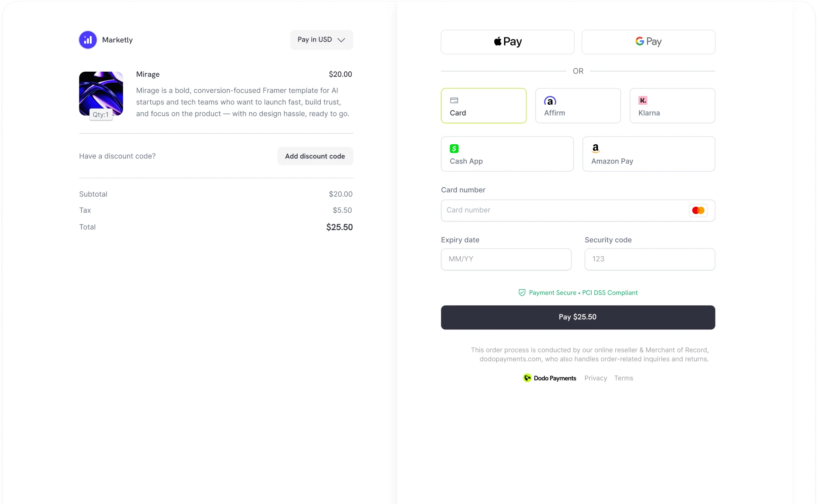Click the Cash App dollar icon
Image resolution: width=818 pixels, height=504 pixels.
(x=454, y=148)
